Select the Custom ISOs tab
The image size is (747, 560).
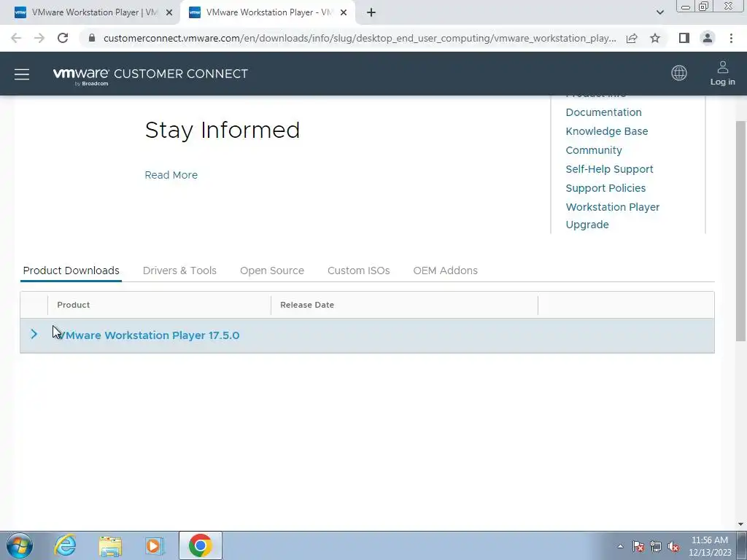[359, 271]
